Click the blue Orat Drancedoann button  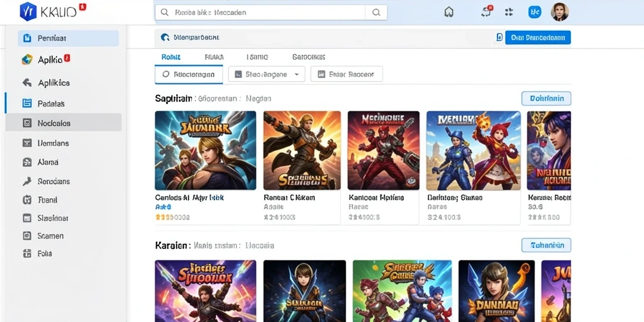[x=538, y=37]
